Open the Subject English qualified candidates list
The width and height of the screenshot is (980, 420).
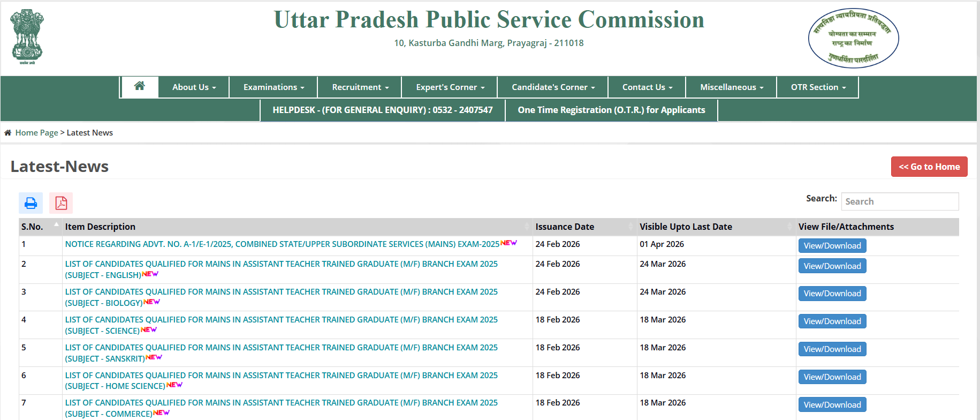click(281, 269)
